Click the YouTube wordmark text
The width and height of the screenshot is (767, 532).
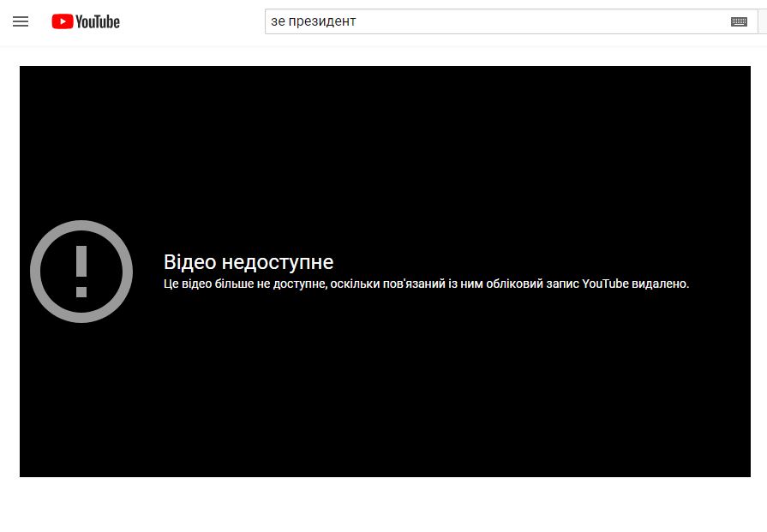97,21
